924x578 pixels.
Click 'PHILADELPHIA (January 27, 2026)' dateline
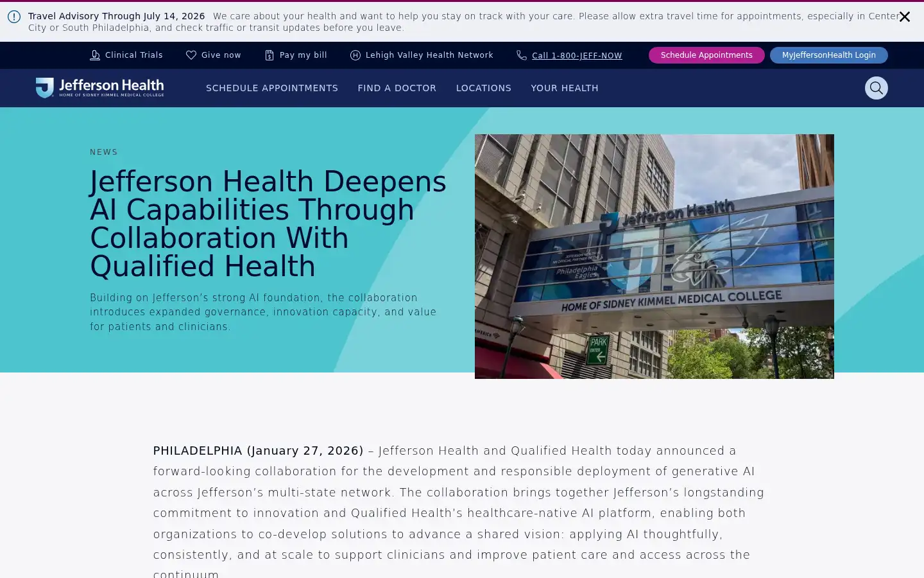pos(258,451)
